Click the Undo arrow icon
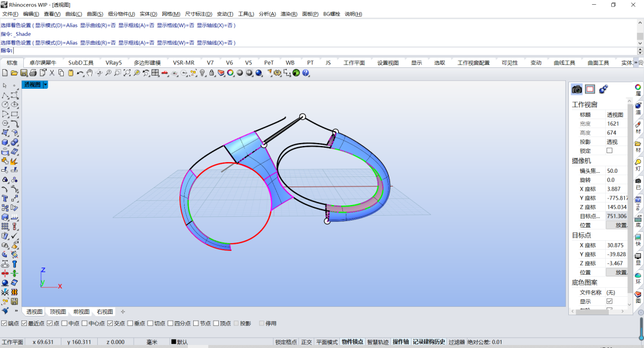Viewport: 644px width, 348px height. point(80,73)
